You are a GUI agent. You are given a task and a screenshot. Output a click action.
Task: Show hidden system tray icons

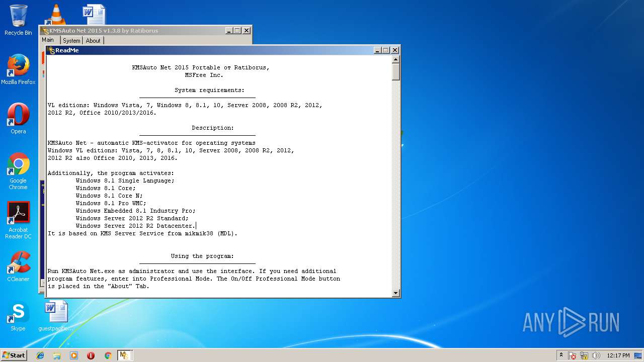coord(561,355)
